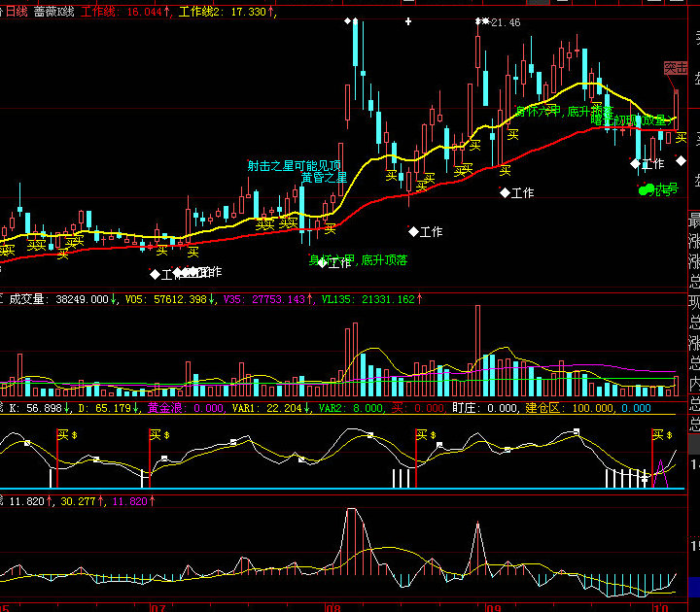
Task: Click the red 突击 signal label
Action: coord(676,68)
